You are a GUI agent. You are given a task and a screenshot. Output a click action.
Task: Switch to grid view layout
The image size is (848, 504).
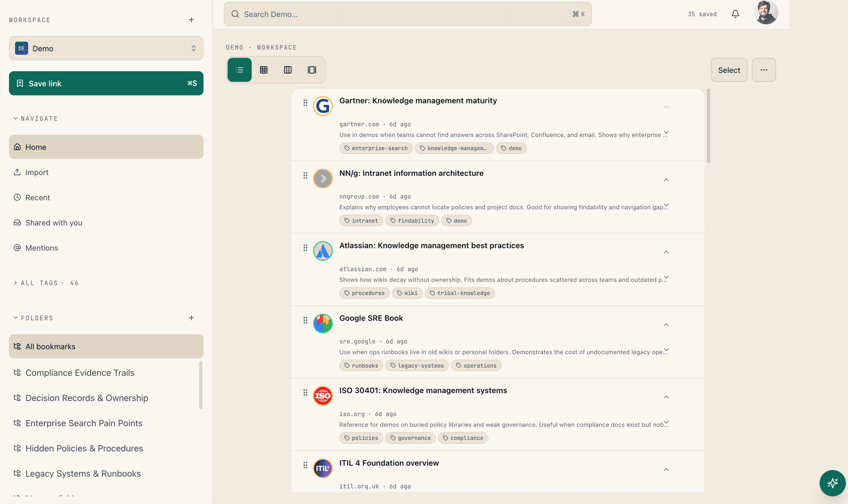[x=264, y=70]
